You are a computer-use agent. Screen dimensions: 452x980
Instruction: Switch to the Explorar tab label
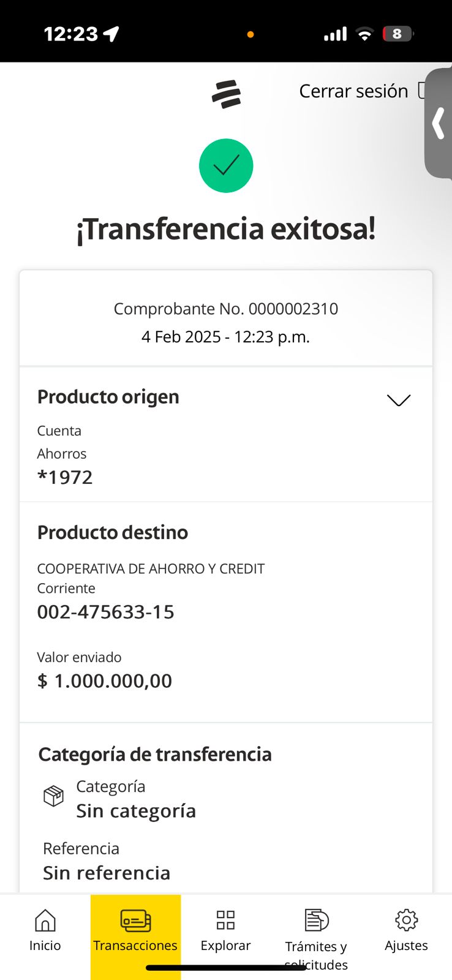coord(225,946)
